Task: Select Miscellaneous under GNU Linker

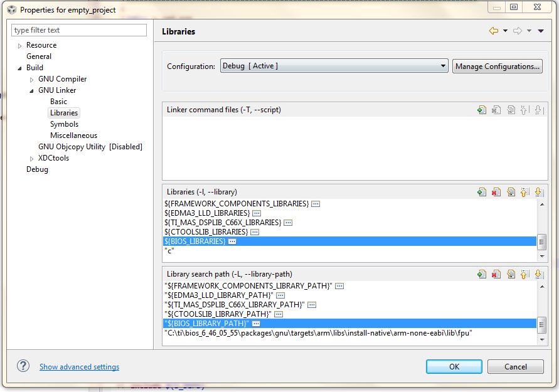Action: pyautogui.click(x=73, y=135)
